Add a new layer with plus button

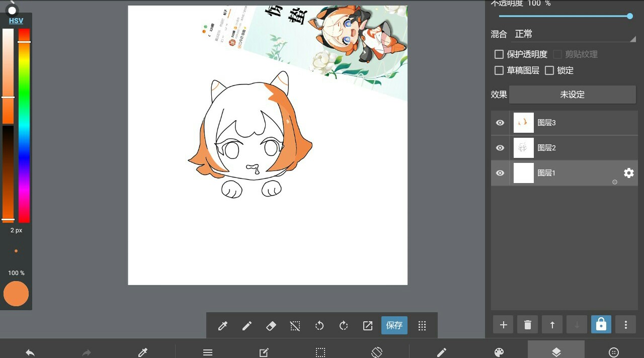(x=503, y=325)
